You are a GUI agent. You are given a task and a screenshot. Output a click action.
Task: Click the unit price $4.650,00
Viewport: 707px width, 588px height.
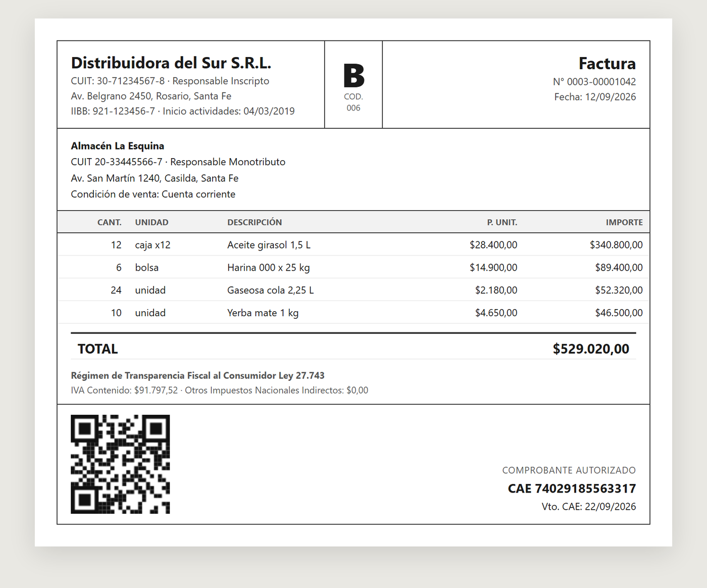pyautogui.click(x=496, y=313)
